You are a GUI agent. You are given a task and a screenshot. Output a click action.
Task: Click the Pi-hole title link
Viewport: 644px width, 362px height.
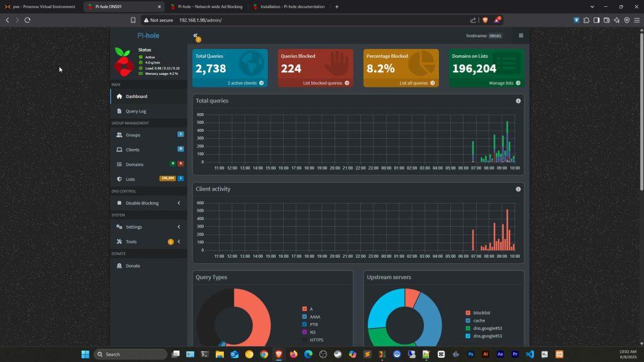pyautogui.click(x=148, y=36)
